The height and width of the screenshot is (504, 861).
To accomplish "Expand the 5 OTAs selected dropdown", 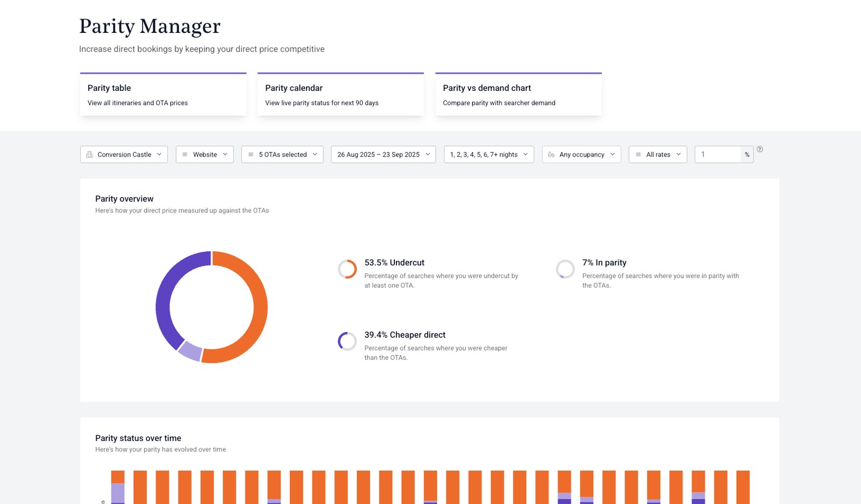I will 283,154.
